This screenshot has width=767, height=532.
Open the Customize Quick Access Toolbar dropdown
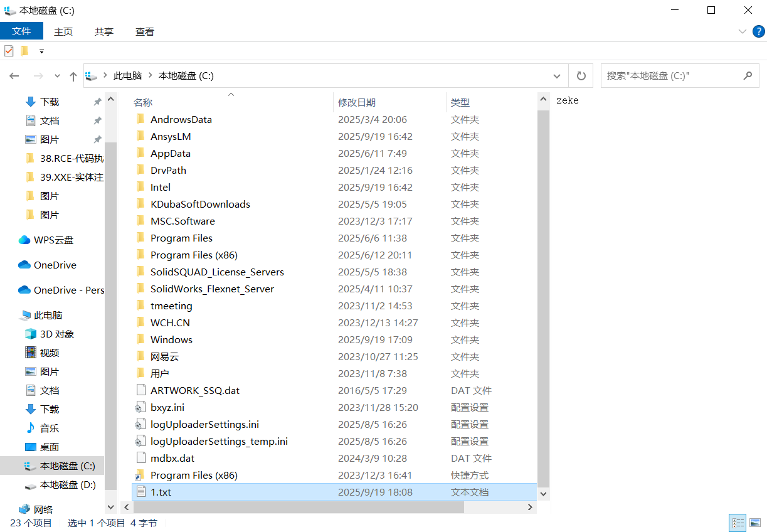pos(41,51)
